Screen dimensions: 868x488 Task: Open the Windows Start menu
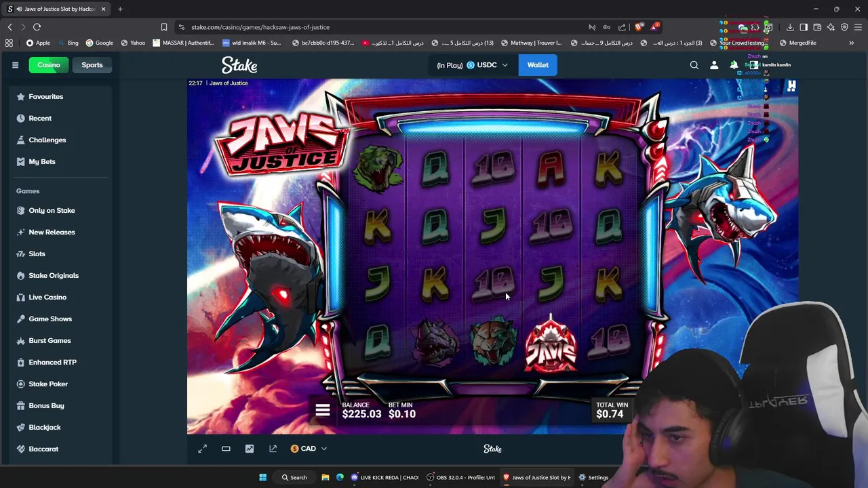click(262, 477)
